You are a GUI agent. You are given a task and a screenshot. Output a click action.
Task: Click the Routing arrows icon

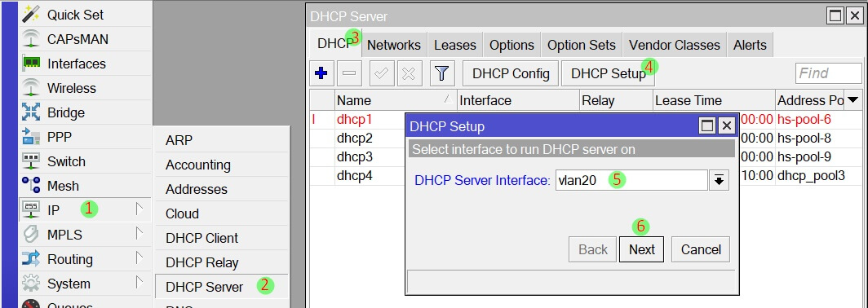click(x=31, y=259)
